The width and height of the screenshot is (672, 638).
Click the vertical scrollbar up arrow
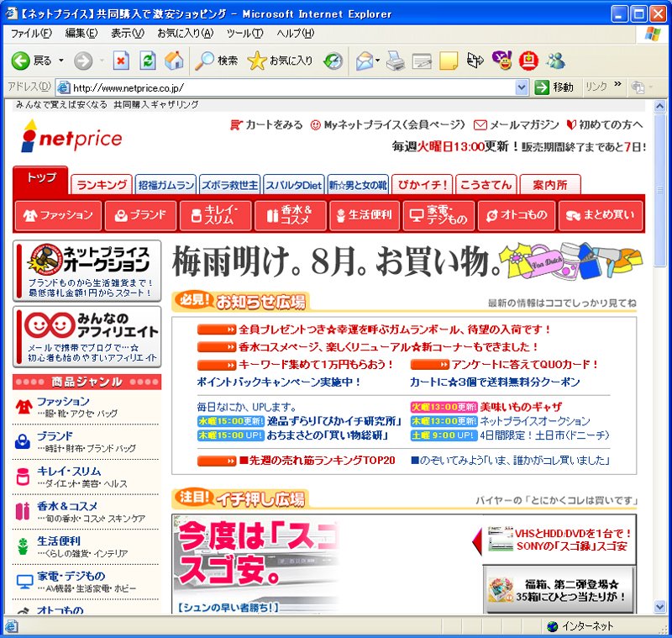tap(660, 106)
